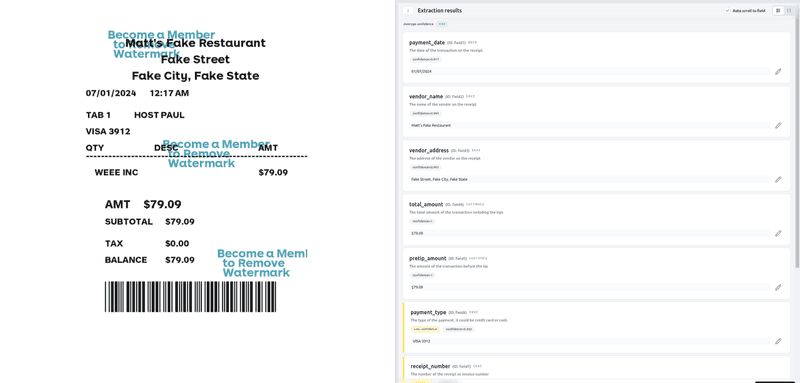800x383 pixels.
Task: Click the pencil icon for vendor_name
Action: tap(778, 125)
